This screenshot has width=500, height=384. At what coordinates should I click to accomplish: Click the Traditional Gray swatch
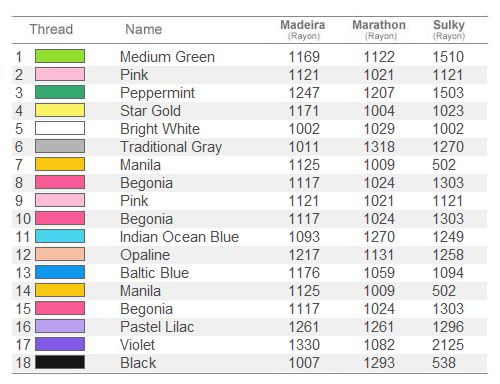click(60, 146)
